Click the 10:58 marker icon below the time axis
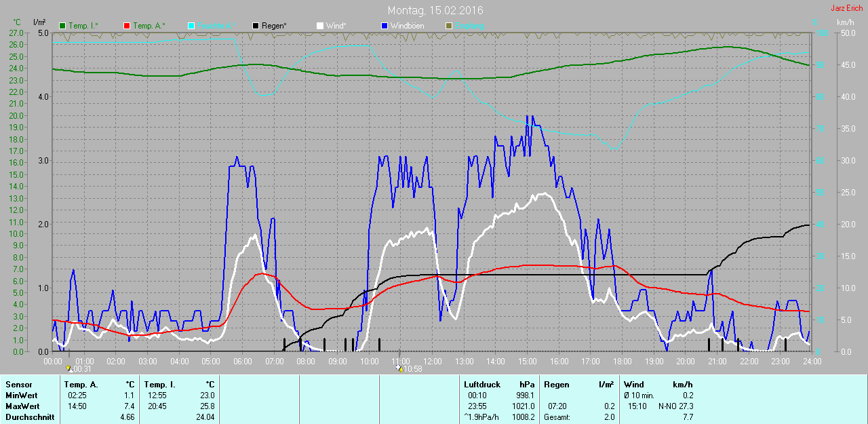 tap(399, 369)
